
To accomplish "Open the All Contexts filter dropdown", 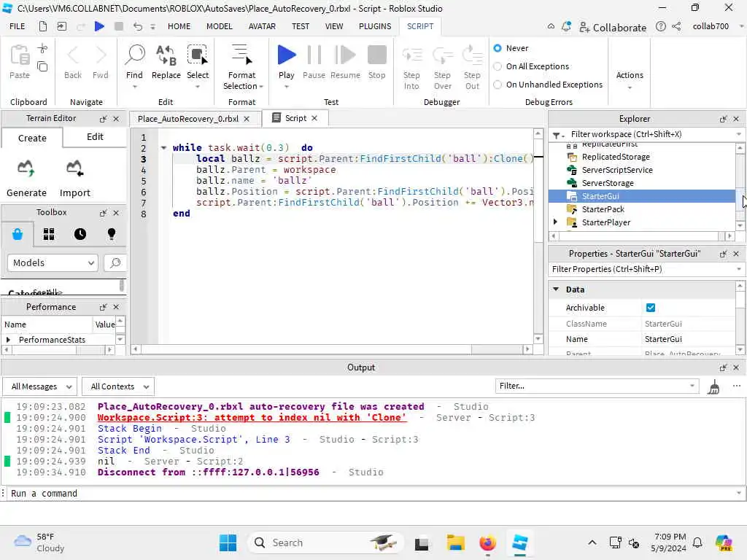I will (118, 386).
